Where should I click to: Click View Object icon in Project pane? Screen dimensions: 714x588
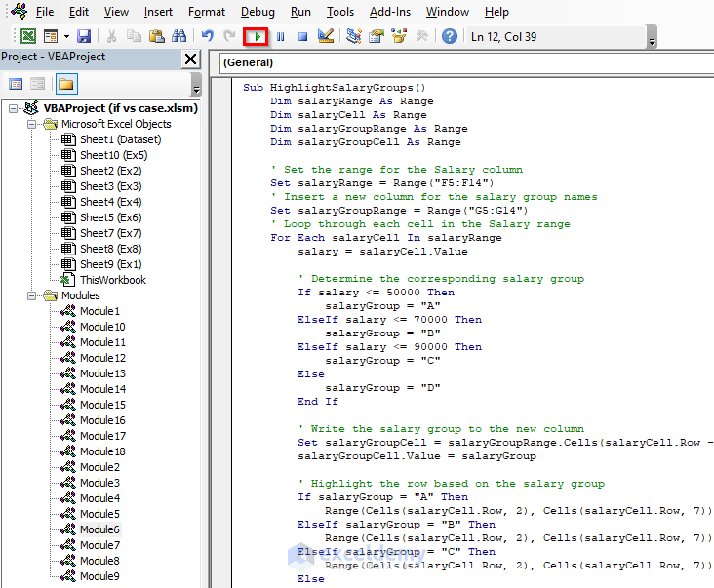pyautogui.click(x=37, y=84)
